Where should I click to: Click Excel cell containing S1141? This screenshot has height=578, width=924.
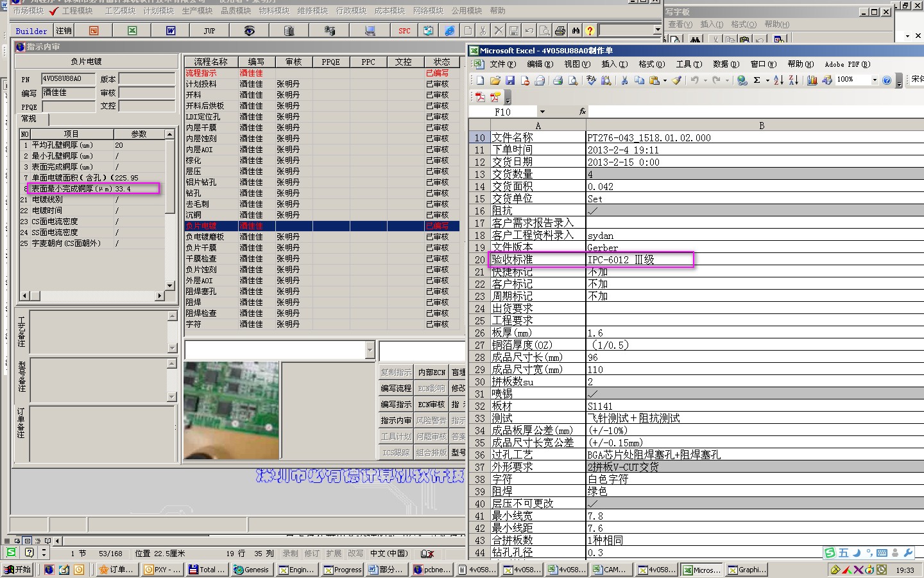[x=755, y=406]
